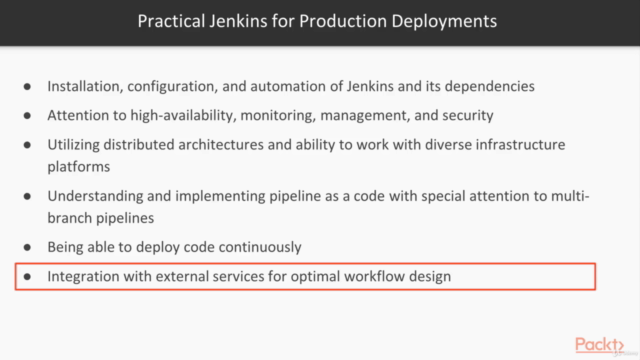Select the text 'Utilizing distributed architectures and ability'
The width and height of the screenshot is (640, 360).
(x=191, y=145)
